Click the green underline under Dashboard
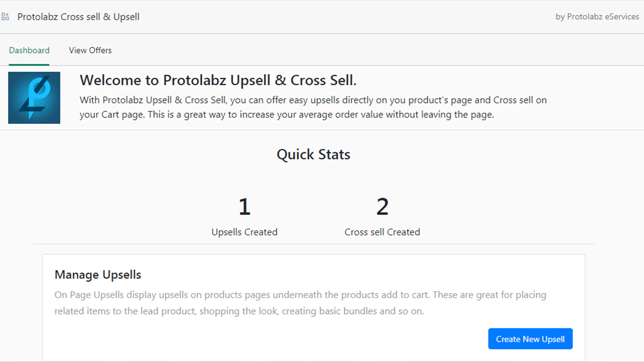Viewport: 644px width, 362px height. [x=29, y=64]
